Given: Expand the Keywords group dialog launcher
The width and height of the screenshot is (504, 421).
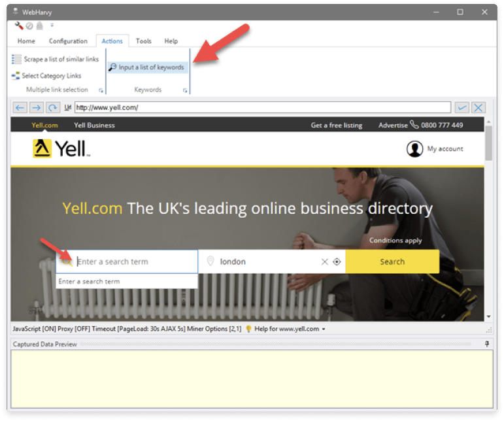Looking at the screenshot, I should 185,90.
